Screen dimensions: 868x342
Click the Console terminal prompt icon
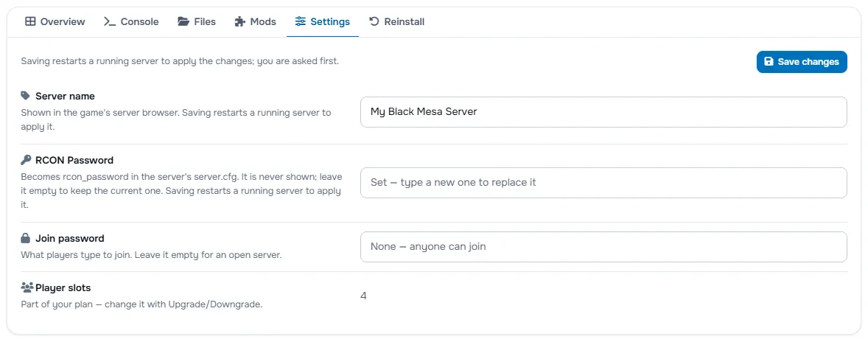coord(110,21)
